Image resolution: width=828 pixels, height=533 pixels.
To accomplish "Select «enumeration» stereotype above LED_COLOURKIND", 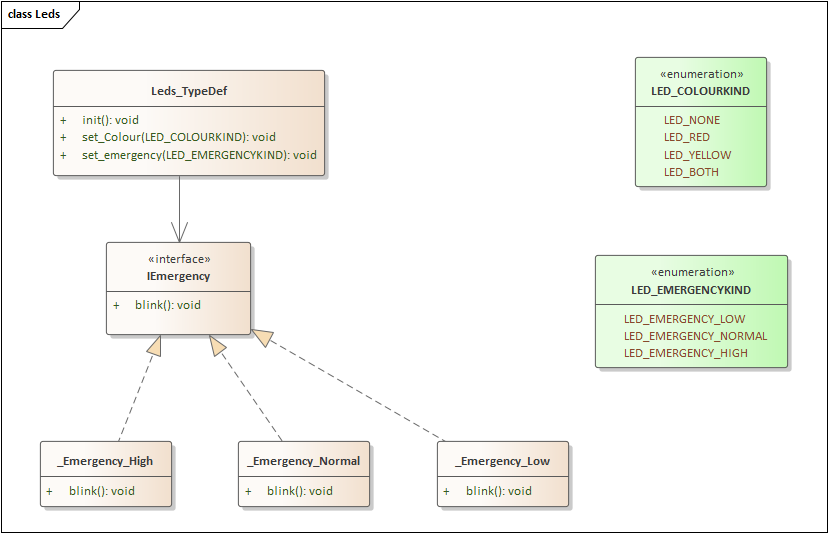I will (701, 74).
